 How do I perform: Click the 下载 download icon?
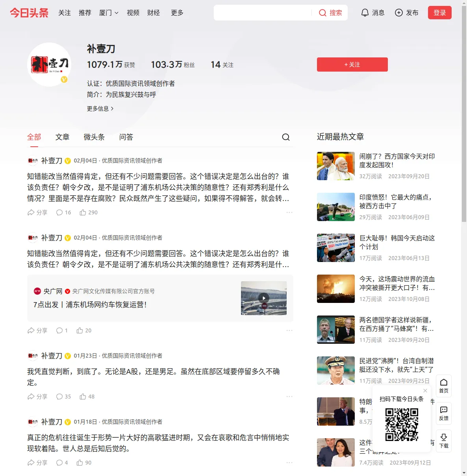[444, 441]
